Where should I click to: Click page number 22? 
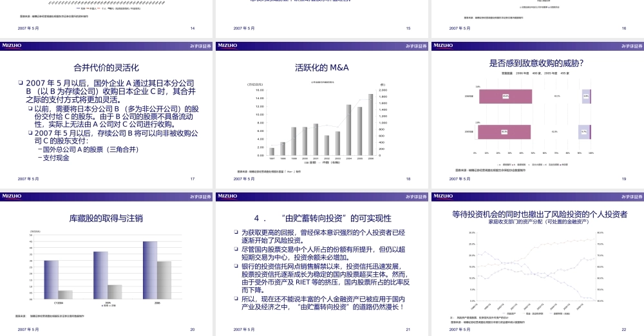coord(624,330)
